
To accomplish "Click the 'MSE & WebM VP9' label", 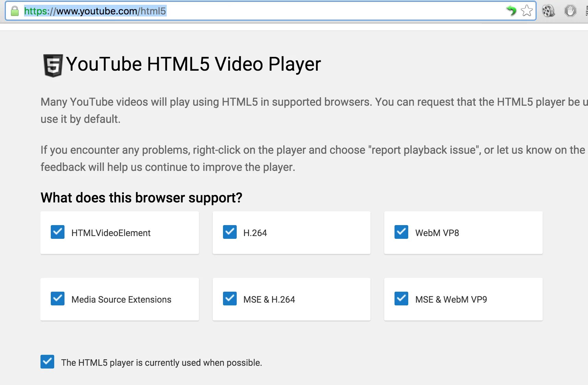I will (x=451, y=300).
